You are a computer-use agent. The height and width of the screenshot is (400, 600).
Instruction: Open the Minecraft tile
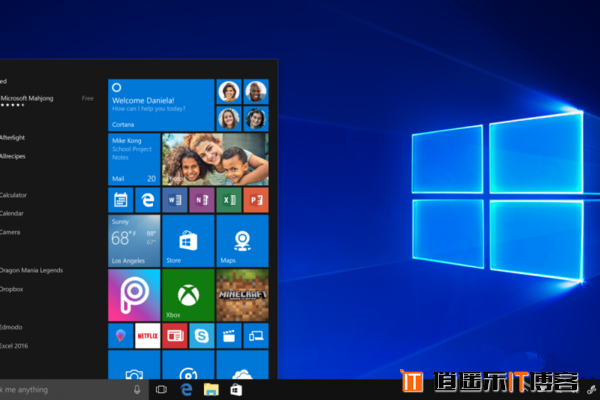click(243, 295)
